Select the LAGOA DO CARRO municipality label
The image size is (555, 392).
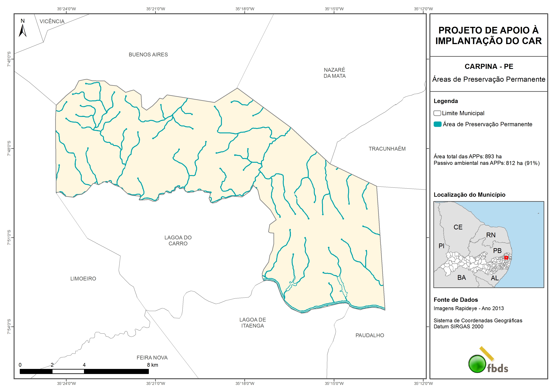point(178,241)
